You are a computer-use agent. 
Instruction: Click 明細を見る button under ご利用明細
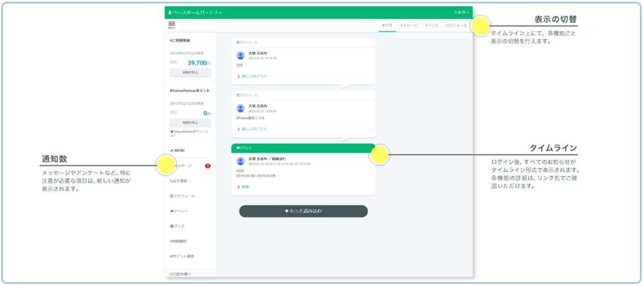(190, 73)
